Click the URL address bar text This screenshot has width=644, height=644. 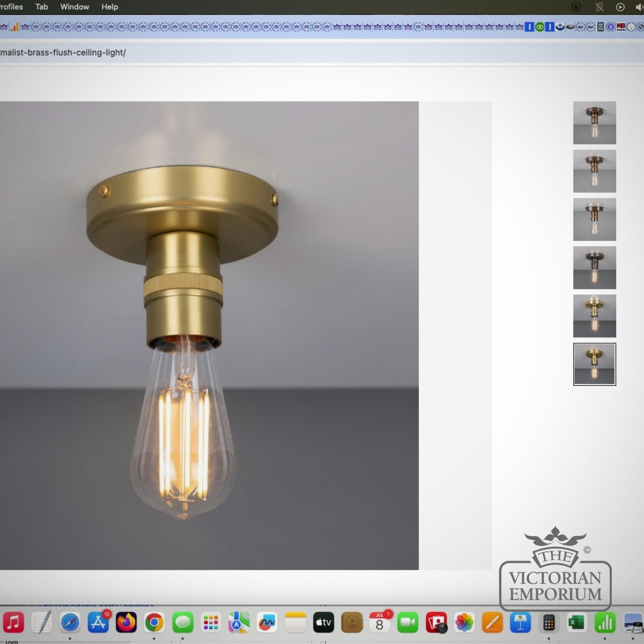[x=63, y=53]
